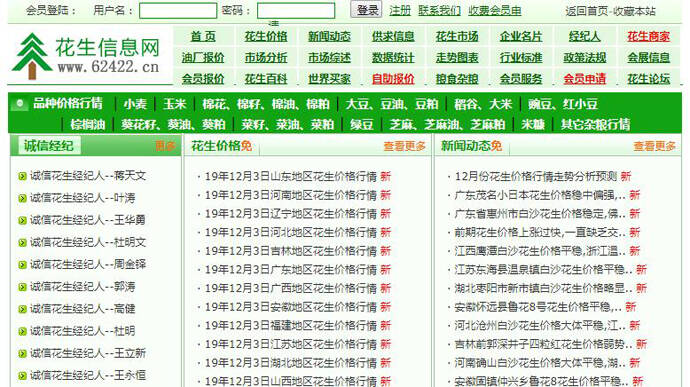Screen dimensions: 690x387
Task: Open 粮食杂粮 navigation item
Action: pos(457,79)
